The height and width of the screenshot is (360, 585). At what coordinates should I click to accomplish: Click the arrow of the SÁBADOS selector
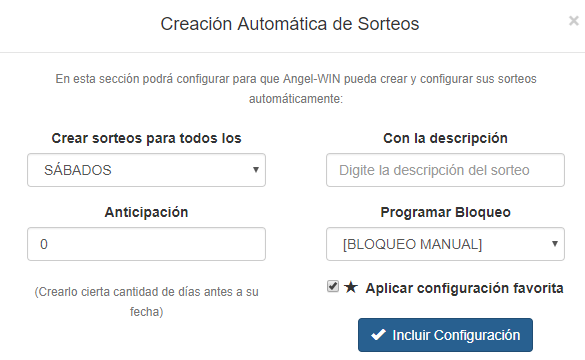[x=256, y=170]
